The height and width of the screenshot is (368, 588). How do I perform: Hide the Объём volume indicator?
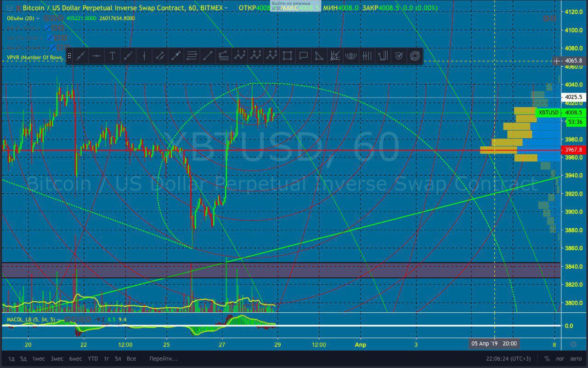[47, 18]
